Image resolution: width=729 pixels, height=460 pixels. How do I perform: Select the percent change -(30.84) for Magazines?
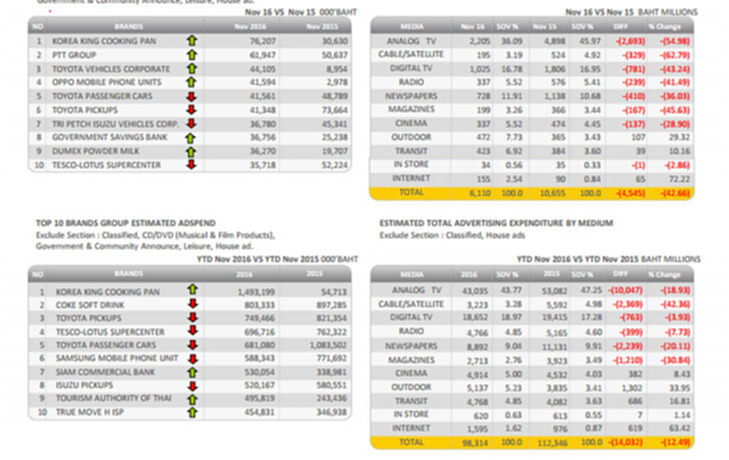[x=675, y=360]
